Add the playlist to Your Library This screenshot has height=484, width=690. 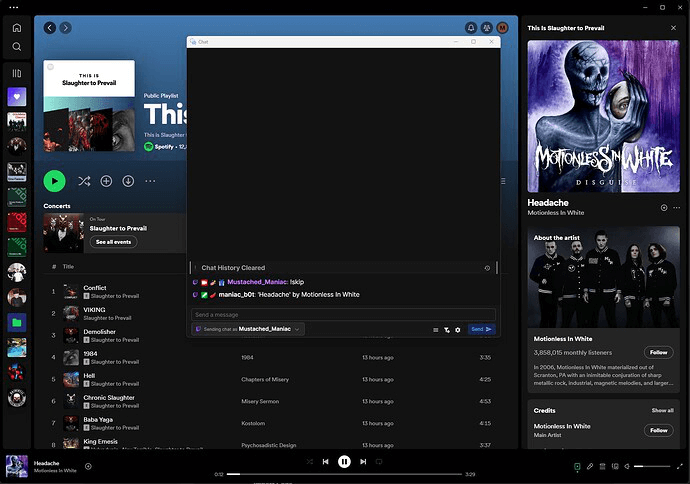[106, 181]
